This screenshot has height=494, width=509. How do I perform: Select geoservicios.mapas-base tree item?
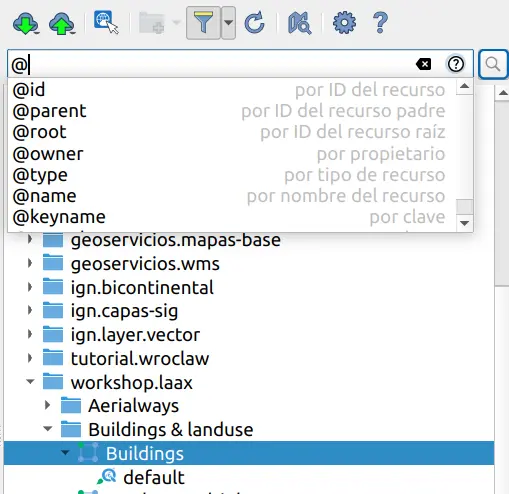tap(176, 240)
